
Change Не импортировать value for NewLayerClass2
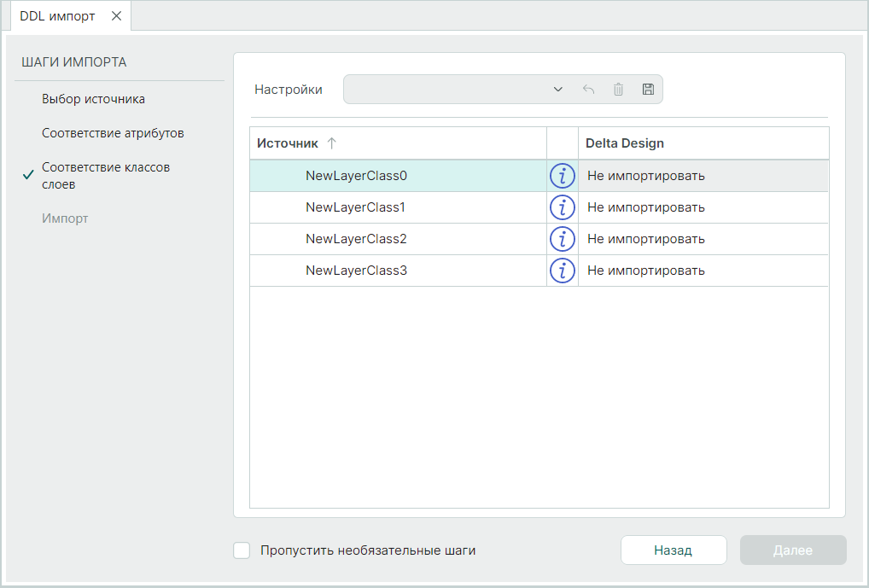point(703,239)
